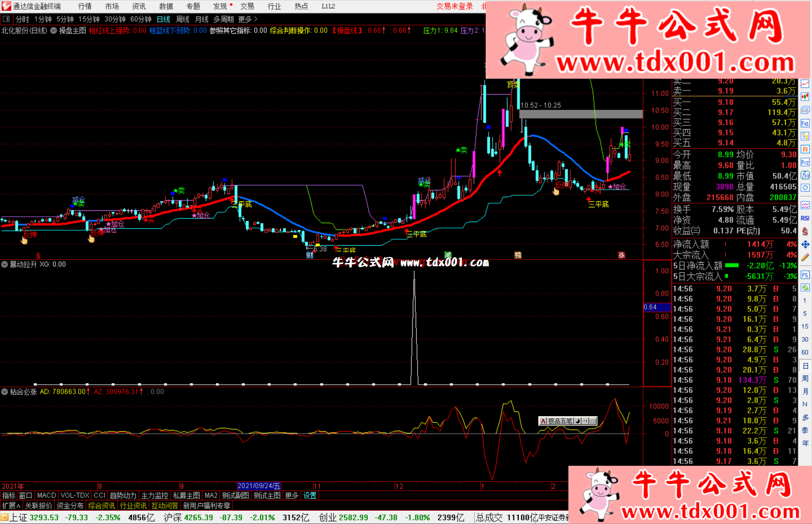The height and width of the screenshot is (524, 812).
Task: Click the orange square icon beside 上证
Action: (5, 518)
